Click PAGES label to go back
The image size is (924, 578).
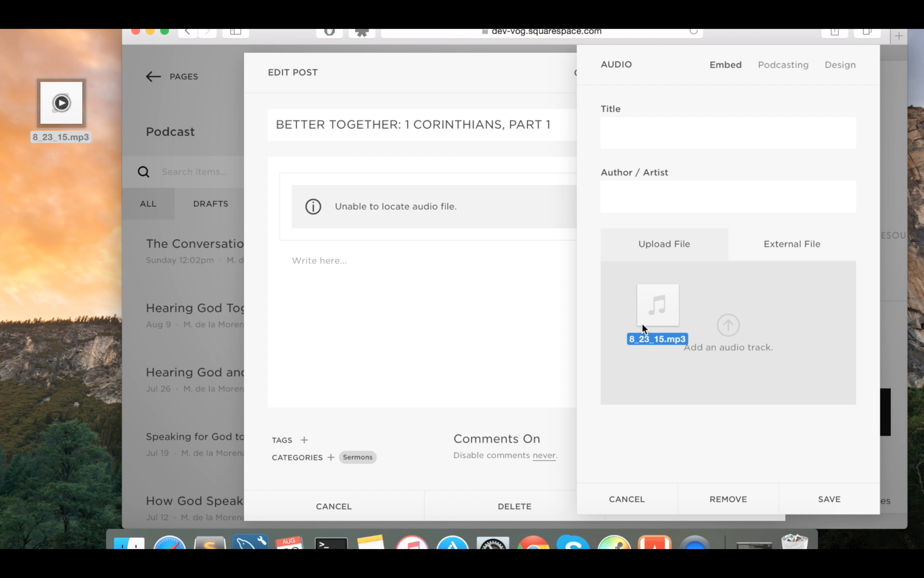184,77
